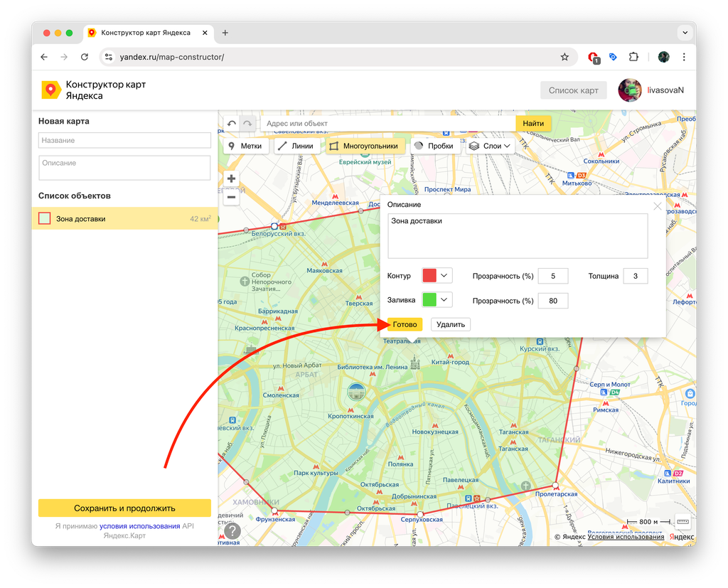Click the Удалить button

point(450,325)
